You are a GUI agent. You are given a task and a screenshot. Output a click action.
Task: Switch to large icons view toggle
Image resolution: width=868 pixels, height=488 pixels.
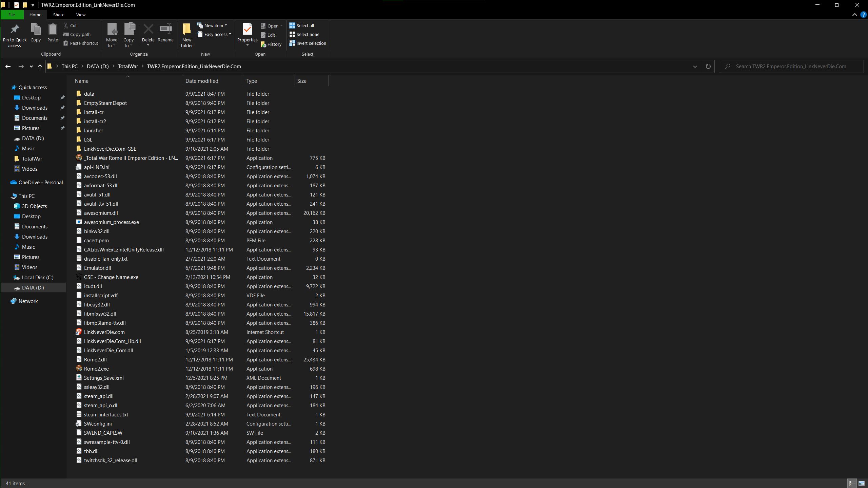coord(862,483)
